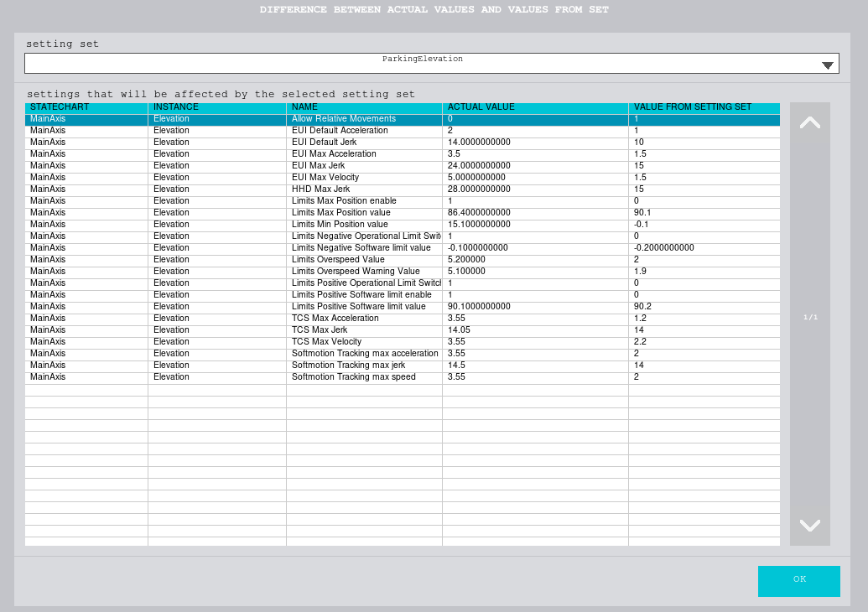The height and width of the screenshot is (612, 868).
Task: Click actual value 28.0000000000
Action: pos(479,189)
